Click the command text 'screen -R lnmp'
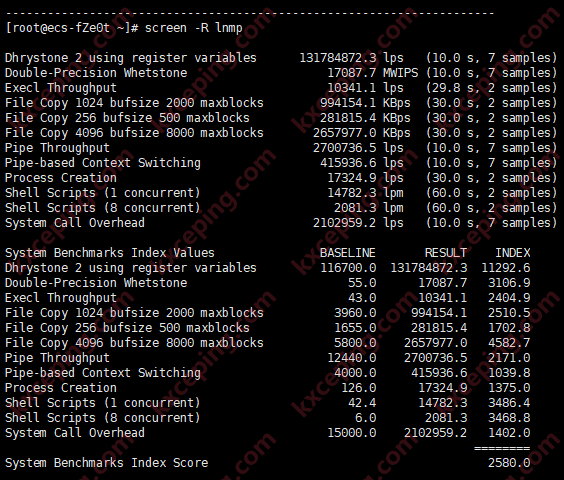Viewport: 564px width, 480px height. pos(194,28)
